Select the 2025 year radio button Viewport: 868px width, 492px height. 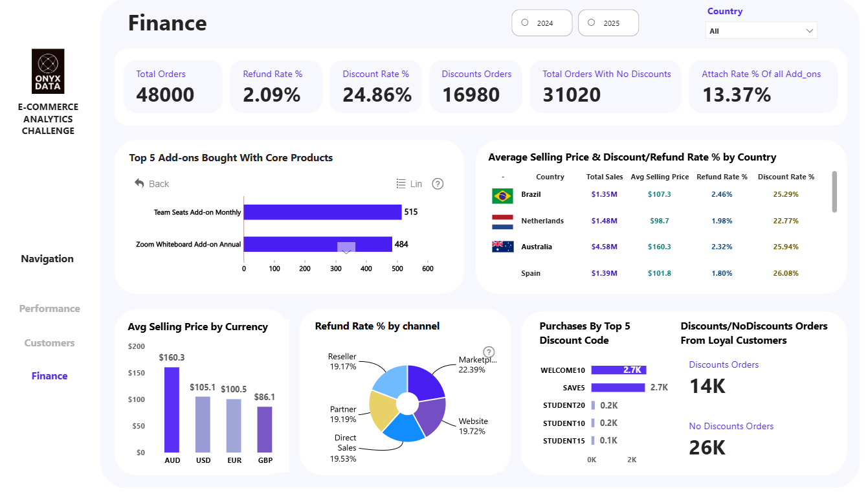[x=592, y=23]
